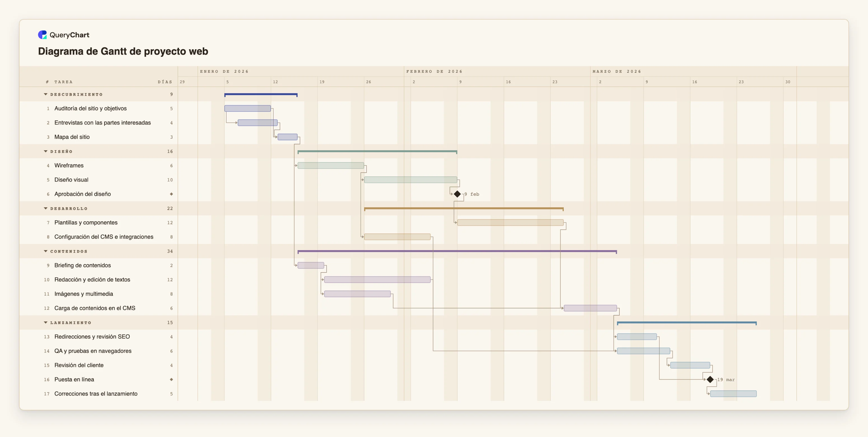Select the Plantillas y componentes bar
This screenshot has width=868, height=437.
tap(511, 222)
